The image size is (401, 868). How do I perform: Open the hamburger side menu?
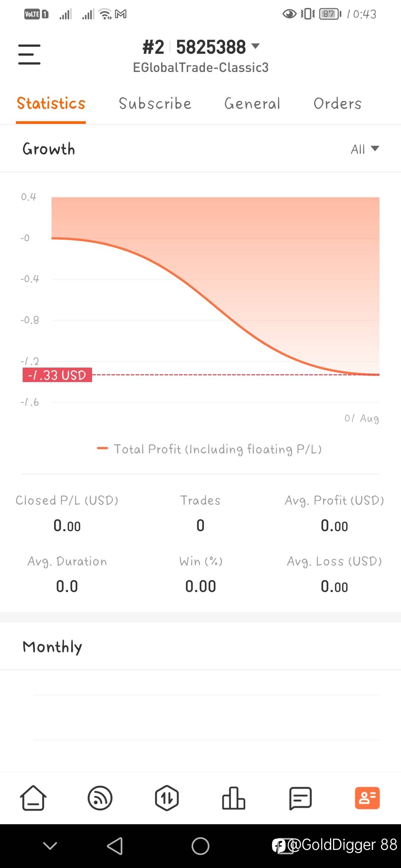[29, 54]
